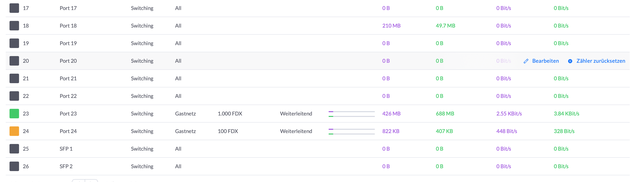
Task: Click the gray status square of SFP 1
Action: point(14,149)
